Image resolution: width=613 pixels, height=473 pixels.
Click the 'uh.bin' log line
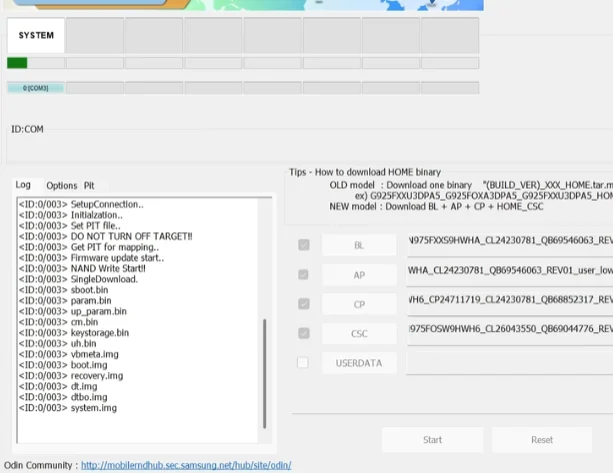(57, 343)
